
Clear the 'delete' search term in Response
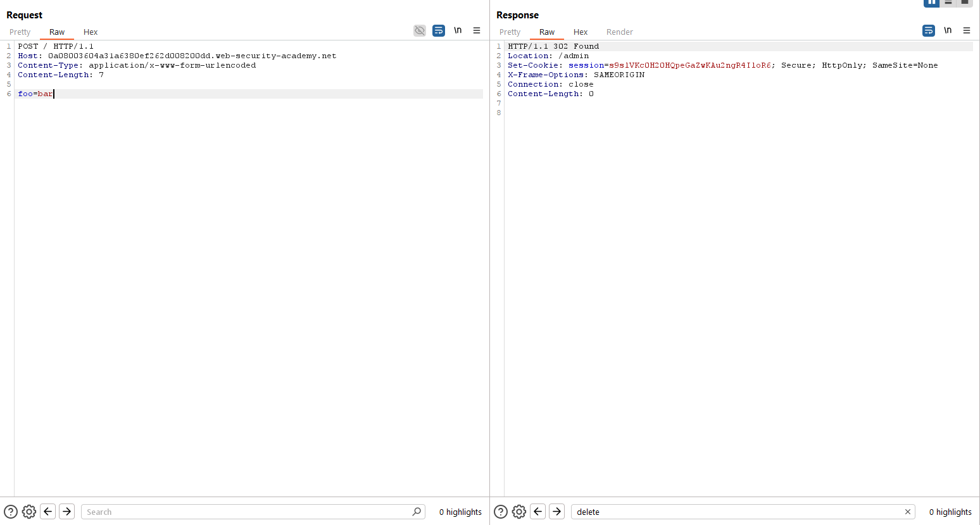(908, 512)
